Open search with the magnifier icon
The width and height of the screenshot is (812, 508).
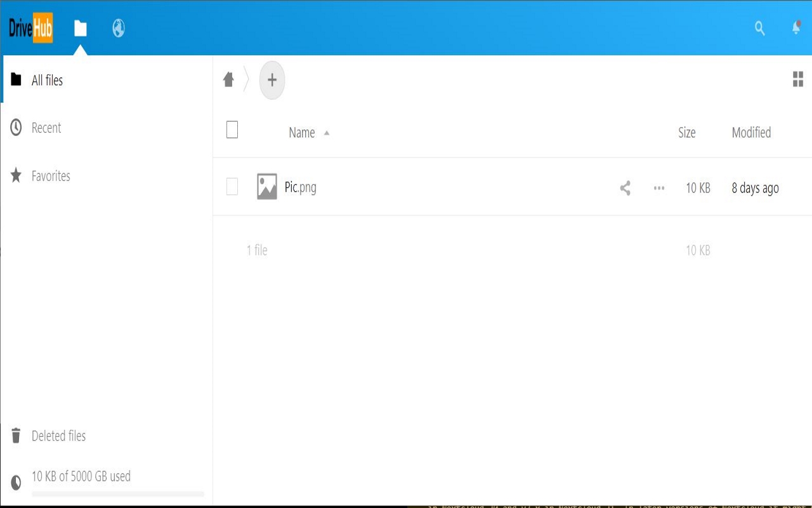pyautogui.click(x=759, y=28)
